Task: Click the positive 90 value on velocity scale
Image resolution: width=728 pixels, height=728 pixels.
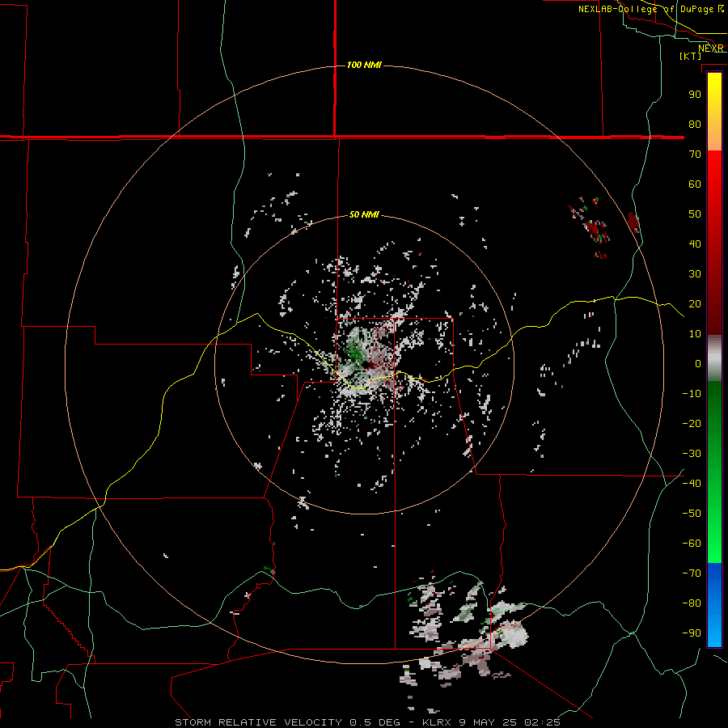Action: (695, 95)
